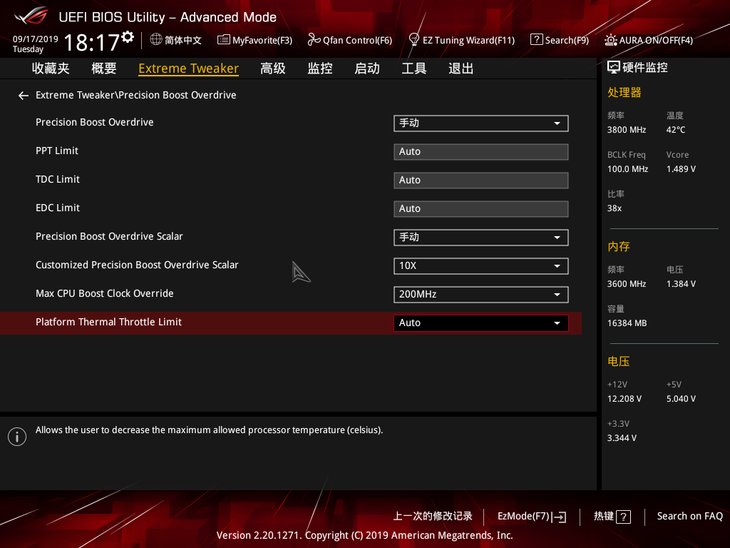Click AURA ON/OFF(F4) label
The width and height of the screenshot is (730, 548).
pos(656,41)
